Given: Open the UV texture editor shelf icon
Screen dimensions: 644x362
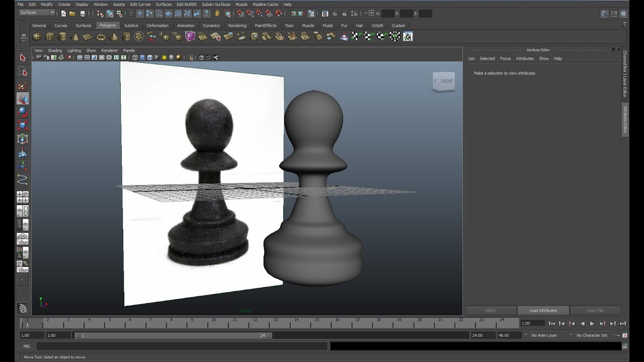Looking at the screenshot, I should [x=408, y=36].
